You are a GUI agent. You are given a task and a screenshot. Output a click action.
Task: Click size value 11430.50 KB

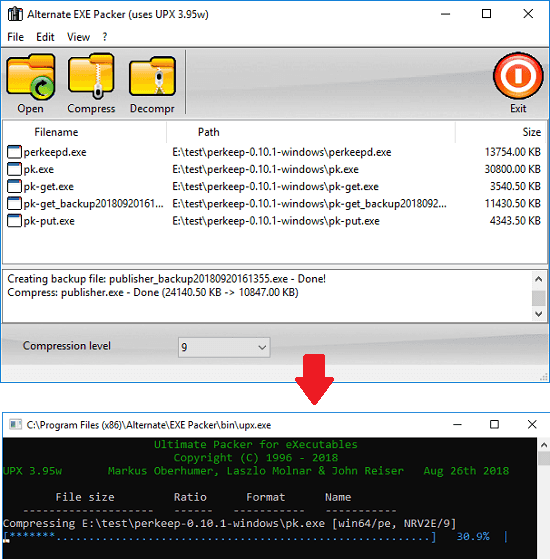click(512, 204)
